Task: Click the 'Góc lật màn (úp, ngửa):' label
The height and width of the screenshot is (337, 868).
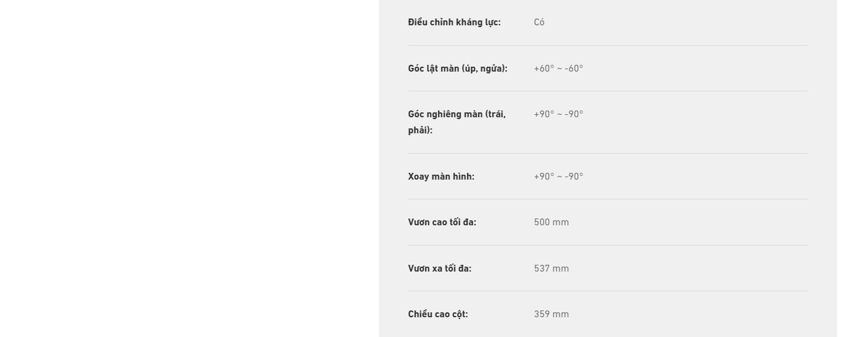Action: 458,69
